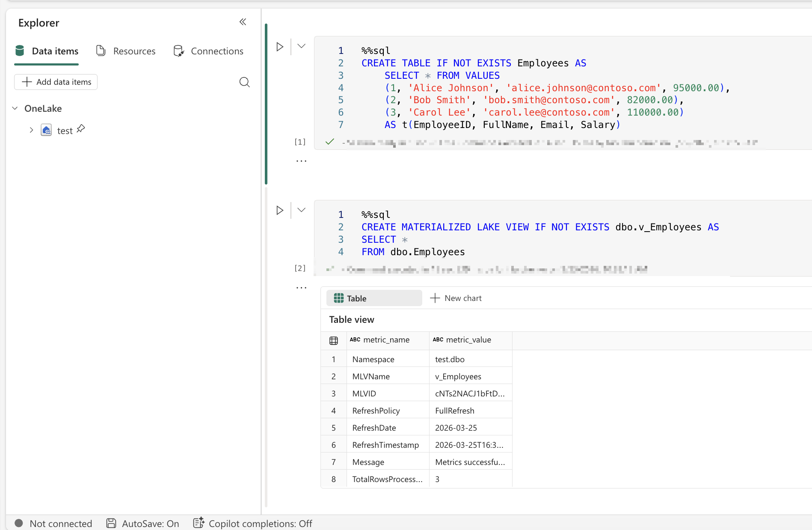
Task: Run the second SQL cell
Action: [x=280, y=210]
